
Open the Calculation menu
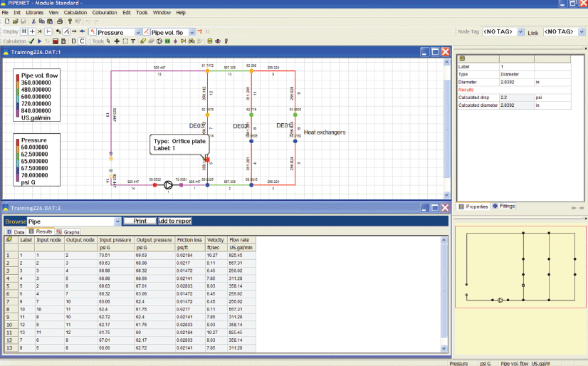[x=75, y=12]
